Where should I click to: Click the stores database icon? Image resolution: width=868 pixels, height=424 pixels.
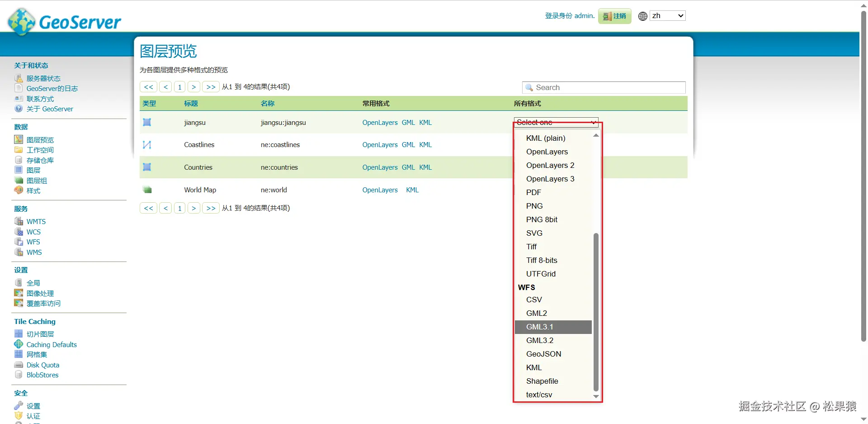pyautogui.click(x=19, y=160)
